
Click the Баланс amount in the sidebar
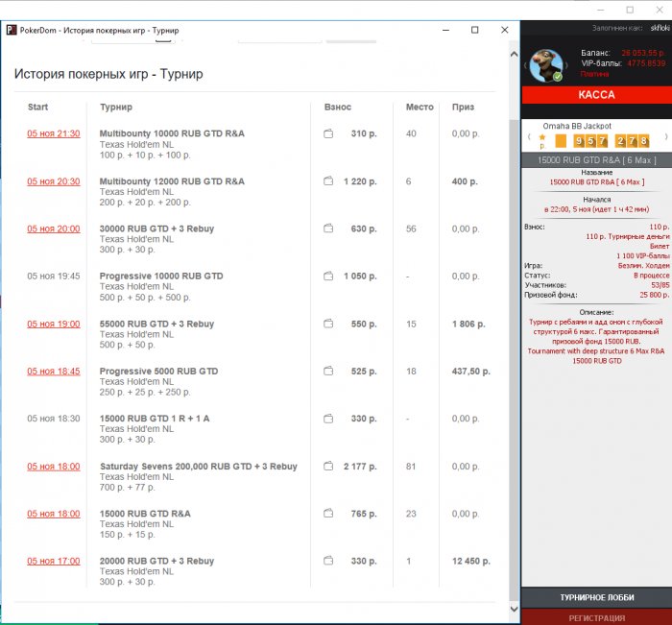643,53
